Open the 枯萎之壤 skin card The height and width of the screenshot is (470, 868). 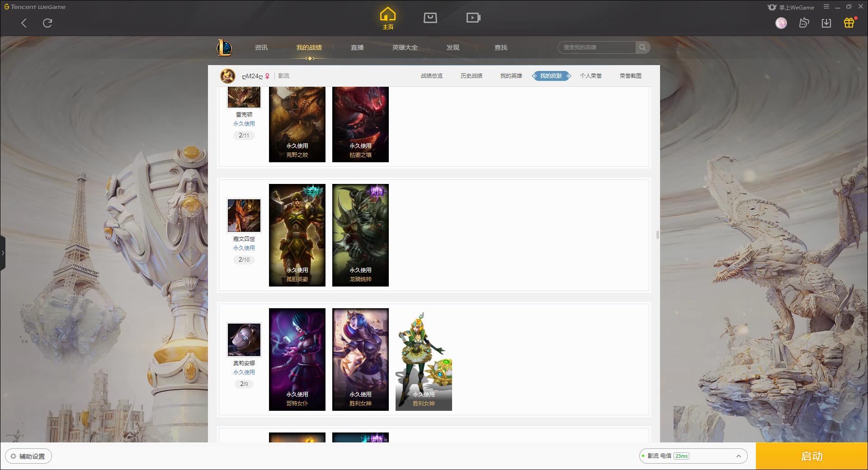[360, 125]
